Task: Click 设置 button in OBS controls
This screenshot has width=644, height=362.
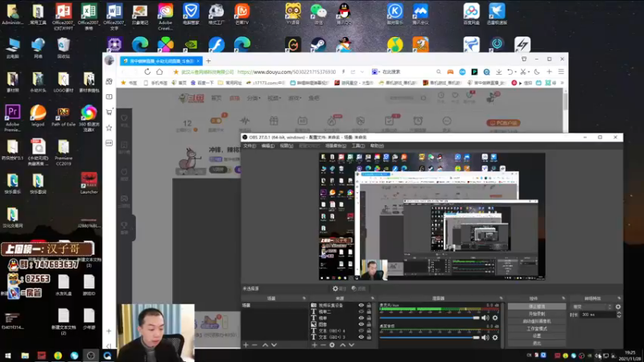Action: (537, 335)
